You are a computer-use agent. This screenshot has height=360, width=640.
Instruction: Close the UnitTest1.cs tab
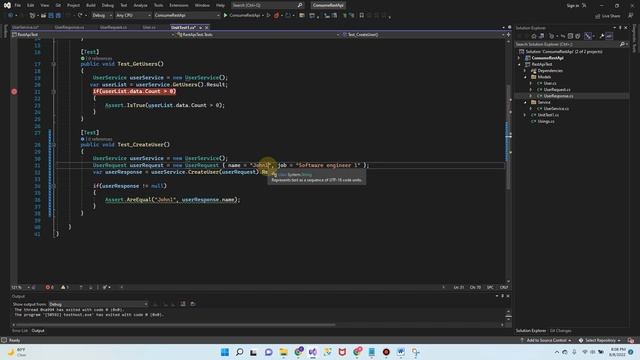pos(207,27)
